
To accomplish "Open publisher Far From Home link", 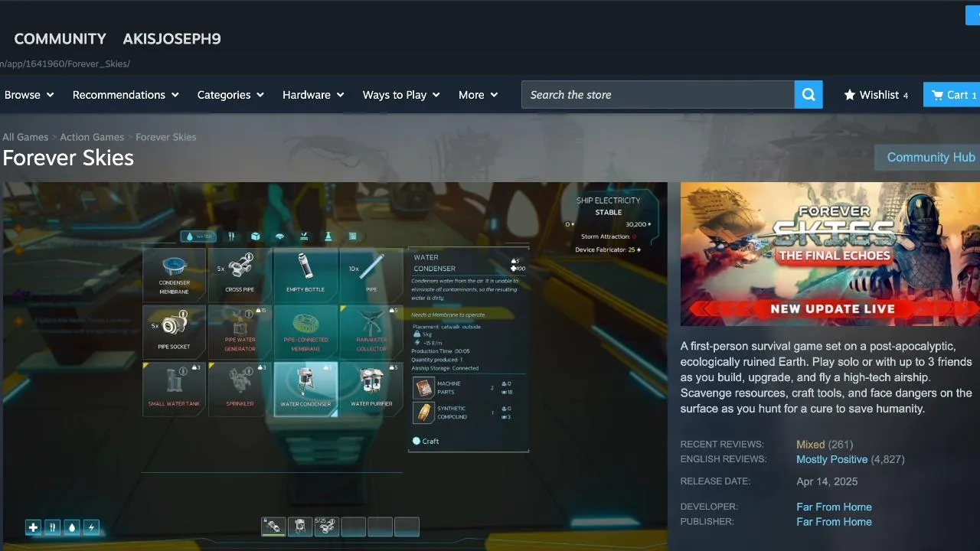I will click(x=834, y=522).
